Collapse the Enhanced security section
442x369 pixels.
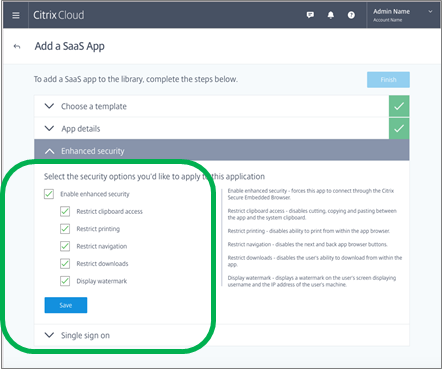click(x=222, y=151)
